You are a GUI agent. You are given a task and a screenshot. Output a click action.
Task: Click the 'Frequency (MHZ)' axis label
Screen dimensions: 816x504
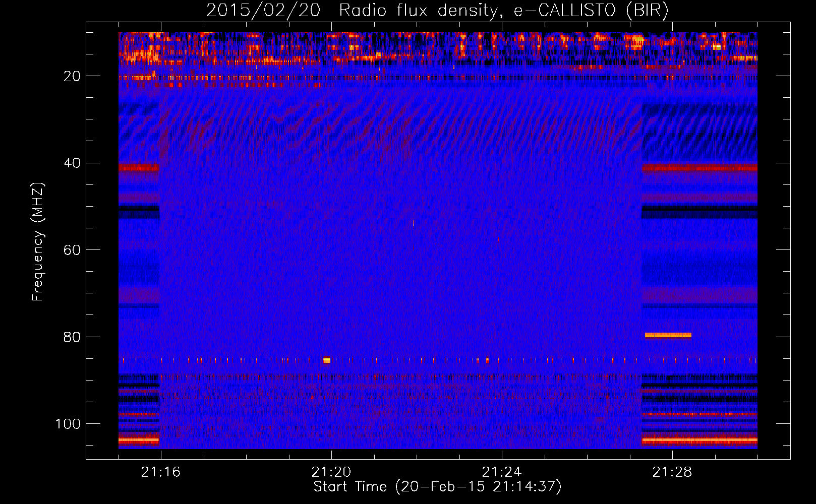[x=38, y=241]
